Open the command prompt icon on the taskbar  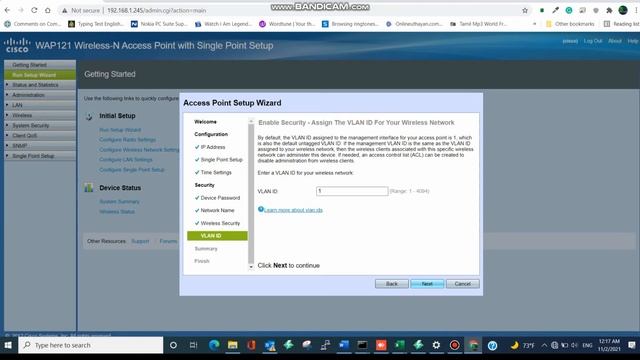click(362, 345)
